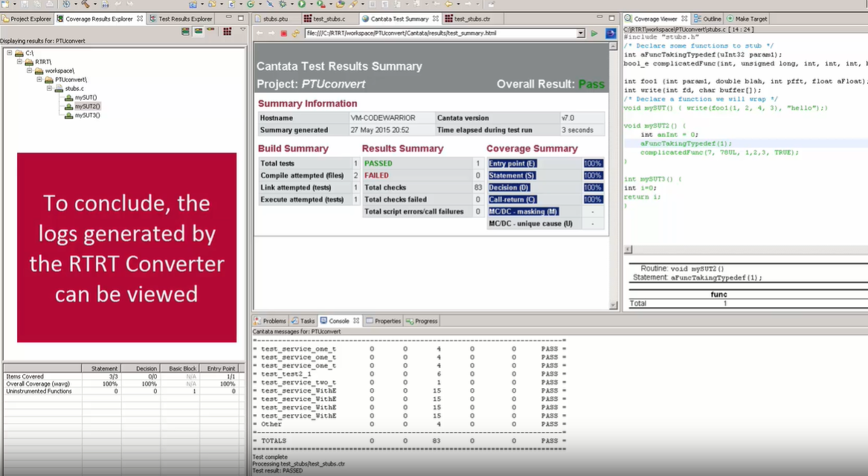The image size is (868, 476).
Task: Select mySUT2() in coverage tree
Action: (88, 106)
